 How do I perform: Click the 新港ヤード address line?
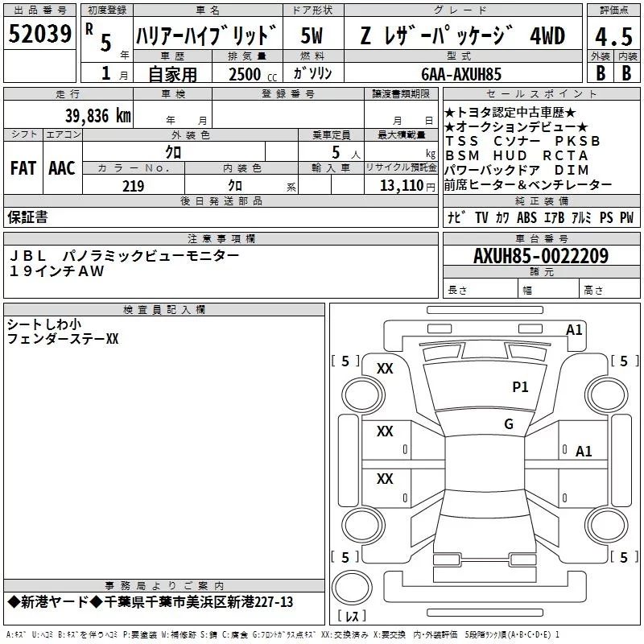151,602
